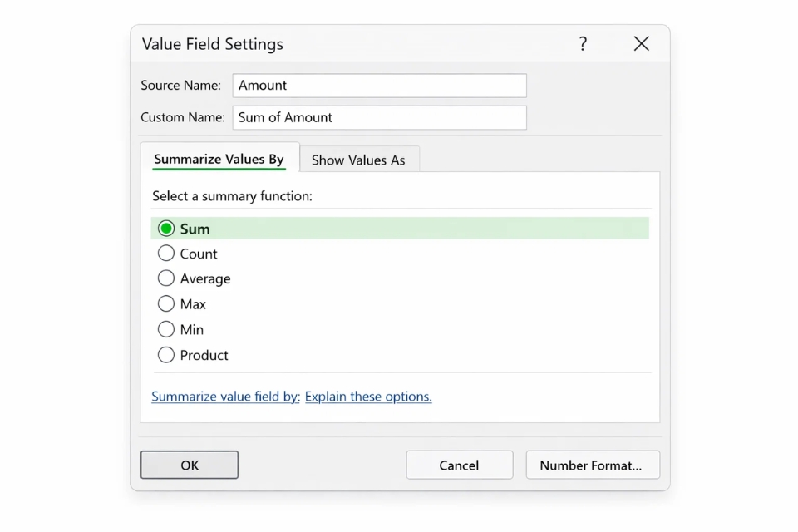Image resolution: width=798 pixels, height=532 pixels.
Task: Click the Explain these options link
Action: tap(368, 397)
